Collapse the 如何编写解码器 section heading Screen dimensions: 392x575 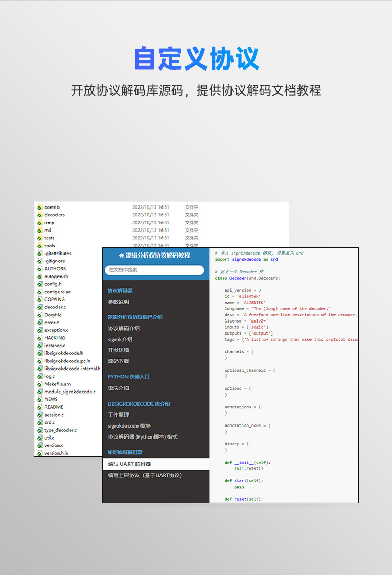click(125, 452)
